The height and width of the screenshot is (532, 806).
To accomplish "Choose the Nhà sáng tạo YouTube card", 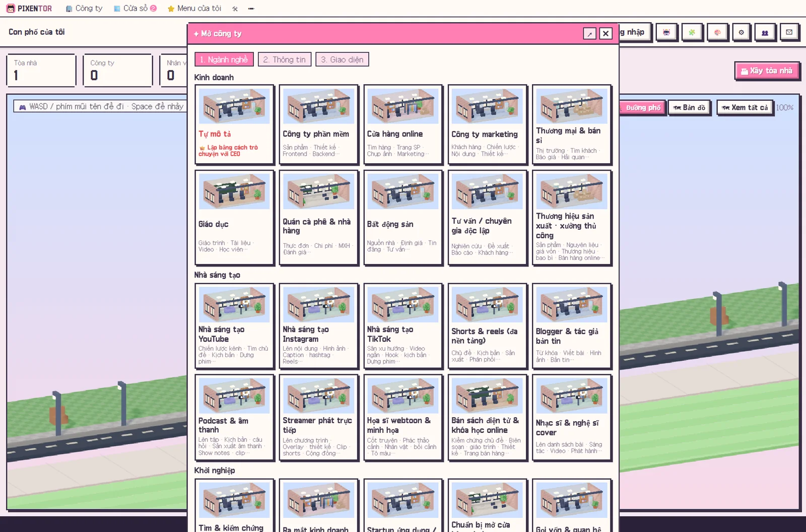I will point(235,326).
